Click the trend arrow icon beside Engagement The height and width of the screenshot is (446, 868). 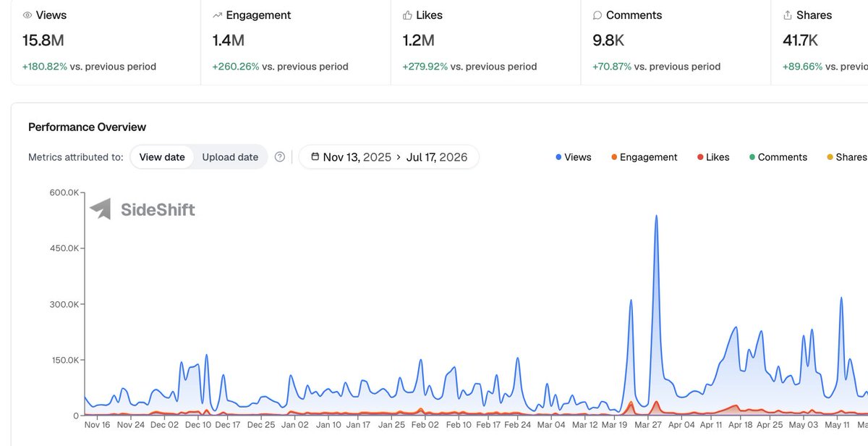pyautogui.click(x=218, y=15)
